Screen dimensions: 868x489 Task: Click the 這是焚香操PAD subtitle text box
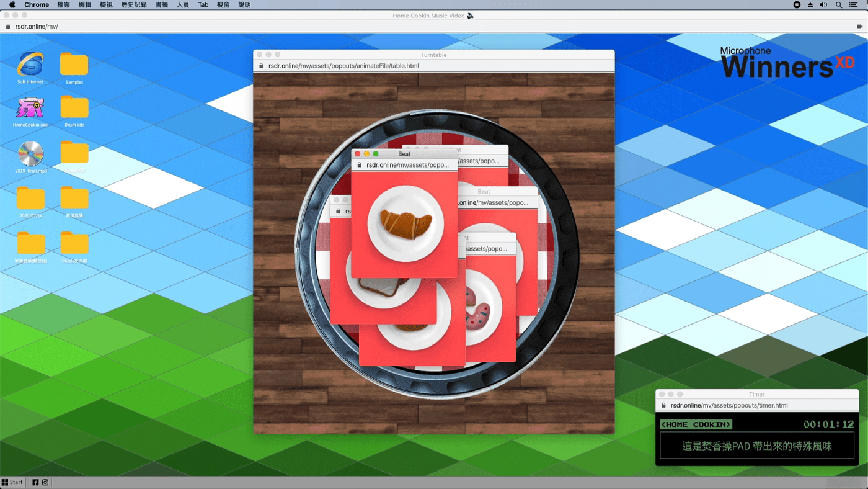click(757, 446)
